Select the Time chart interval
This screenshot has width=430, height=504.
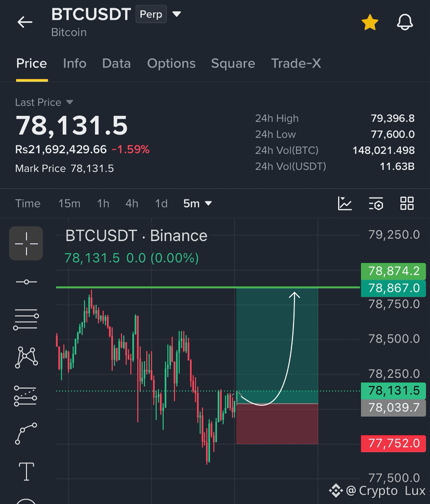pos(28,204)
